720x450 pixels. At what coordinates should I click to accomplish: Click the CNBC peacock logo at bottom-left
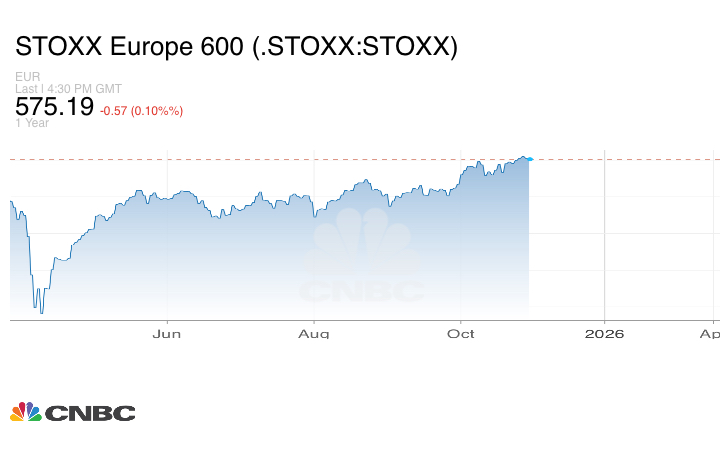[25, 412]
